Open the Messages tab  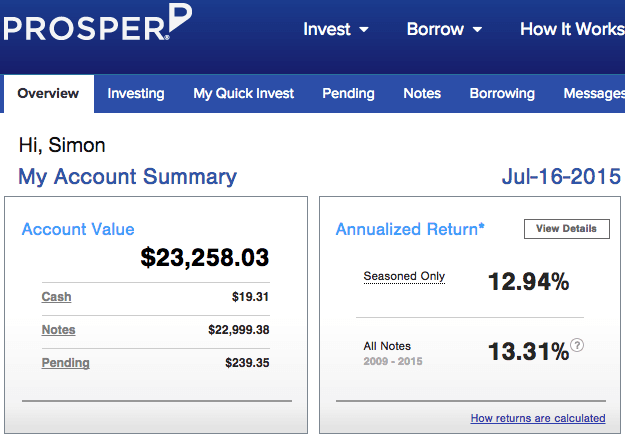tap(594, 94)
